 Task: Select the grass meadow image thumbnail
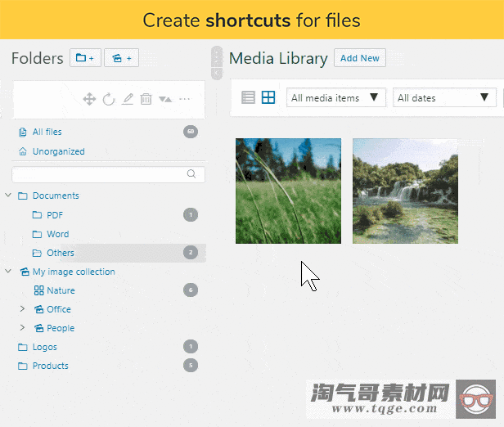pos(288,191)
